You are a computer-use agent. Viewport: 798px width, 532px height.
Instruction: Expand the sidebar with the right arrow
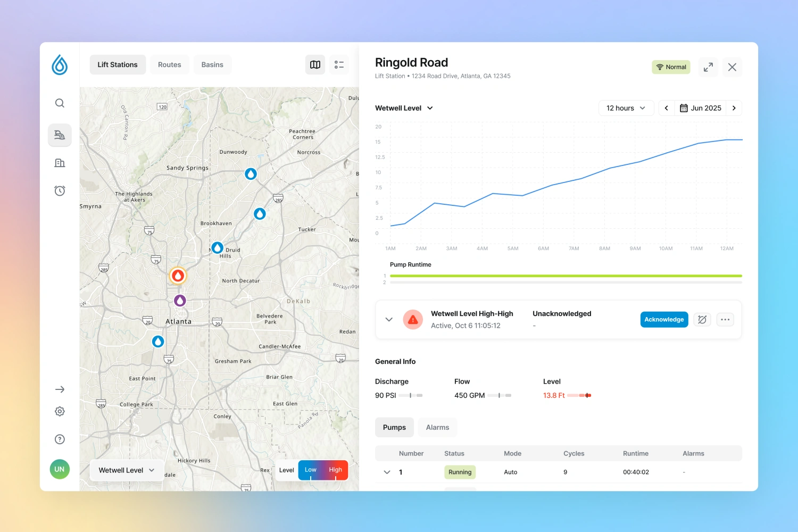click(x=60, y=389)
